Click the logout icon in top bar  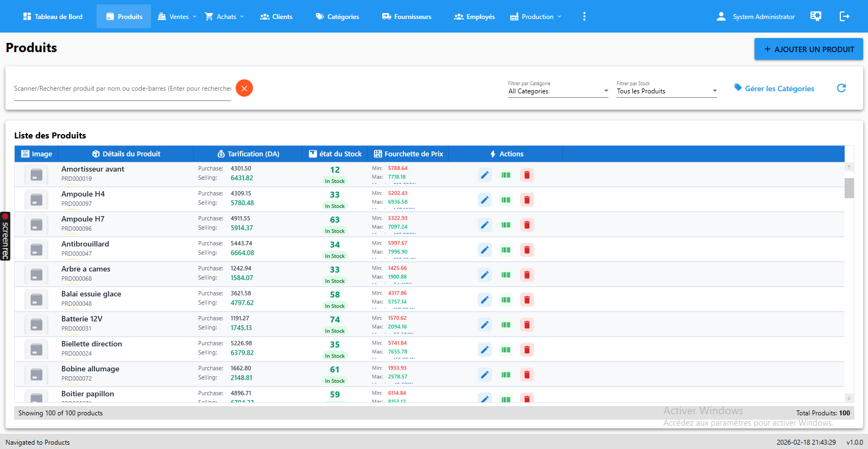pos(844,16)
